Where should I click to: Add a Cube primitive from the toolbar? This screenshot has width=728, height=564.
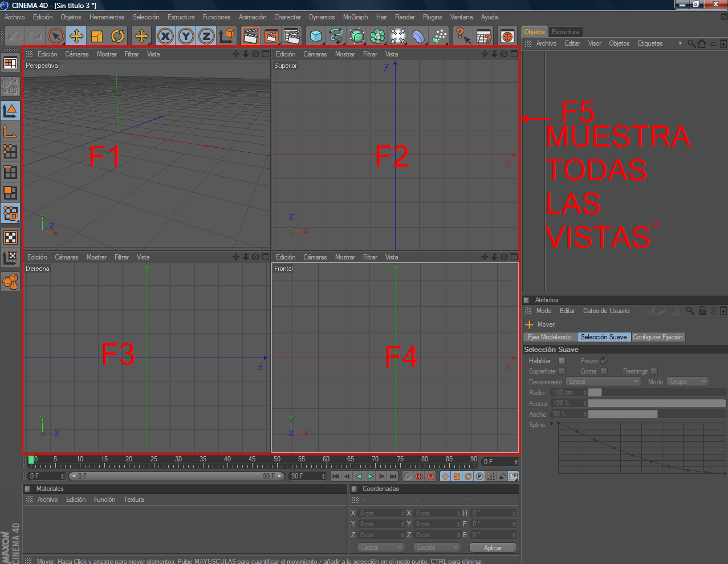tap(315, 35)
